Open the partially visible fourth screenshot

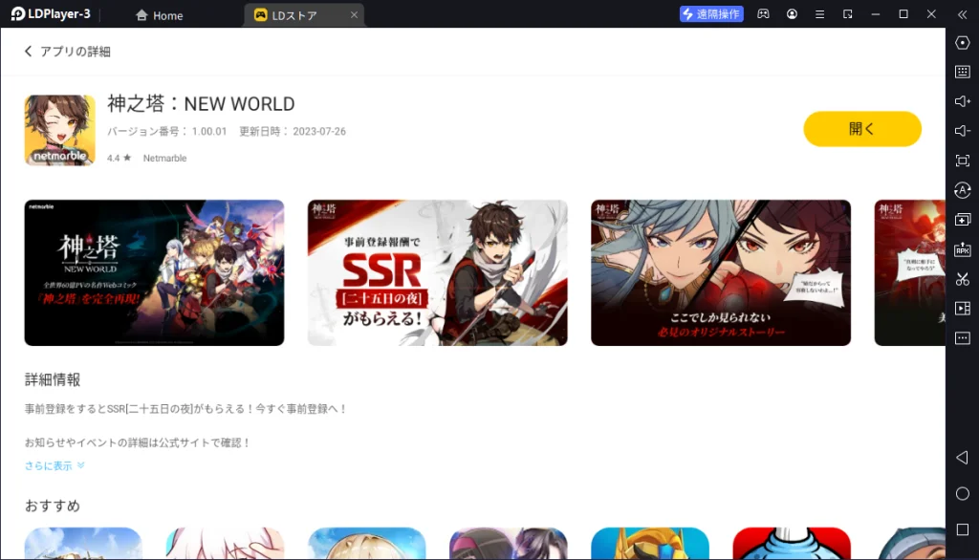tap(910, 272)
